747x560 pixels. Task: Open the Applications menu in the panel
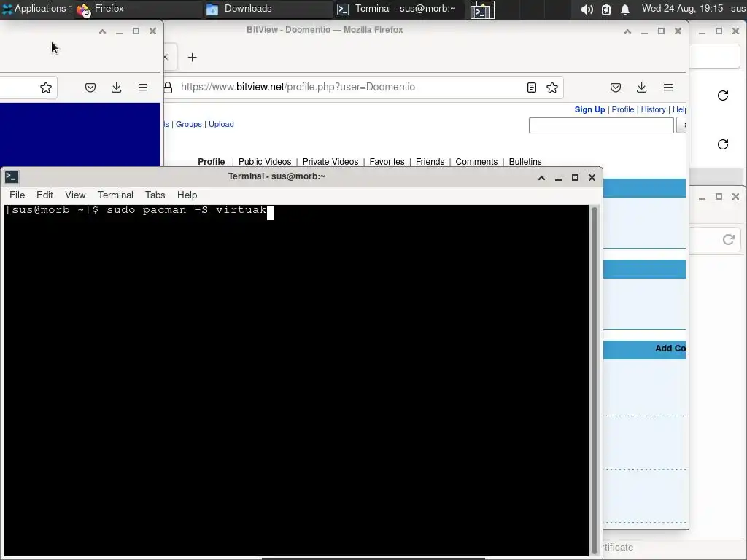click(36, 9)
